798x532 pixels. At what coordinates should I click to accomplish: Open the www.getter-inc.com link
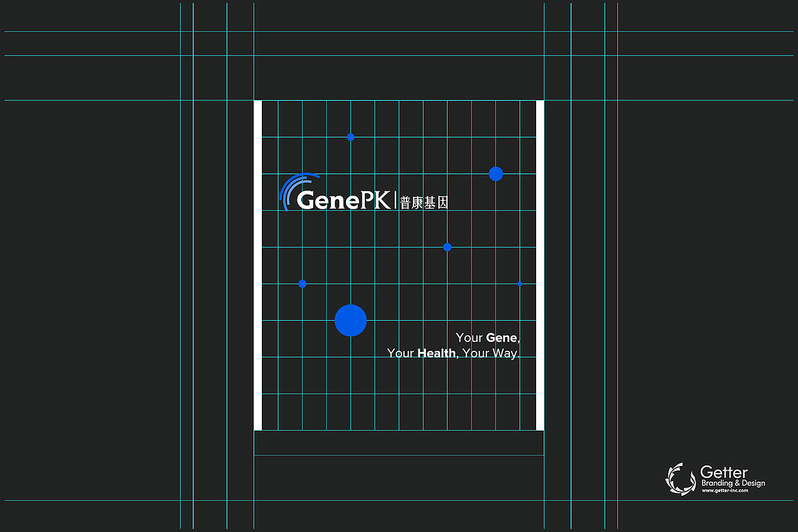[724, 491]
